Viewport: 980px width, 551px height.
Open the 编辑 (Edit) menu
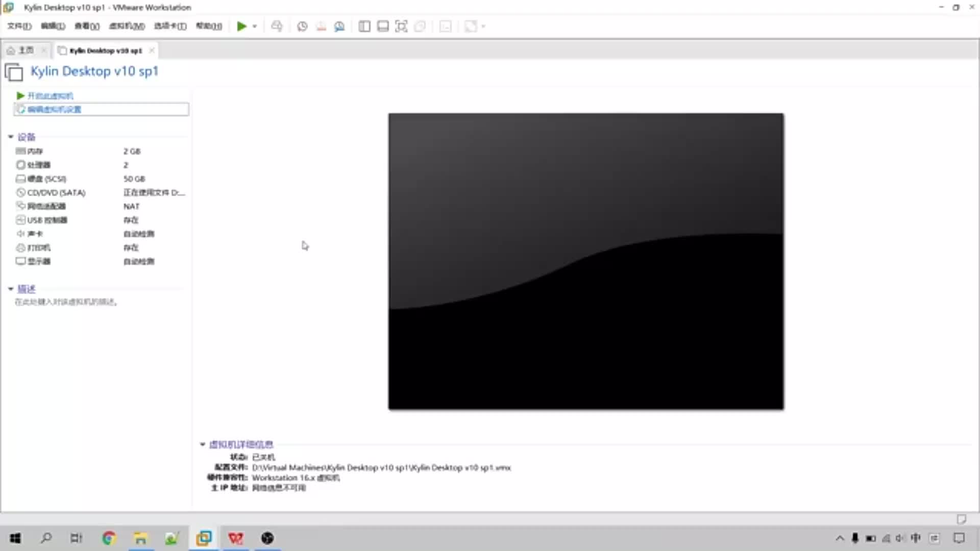tap(53, 26)
